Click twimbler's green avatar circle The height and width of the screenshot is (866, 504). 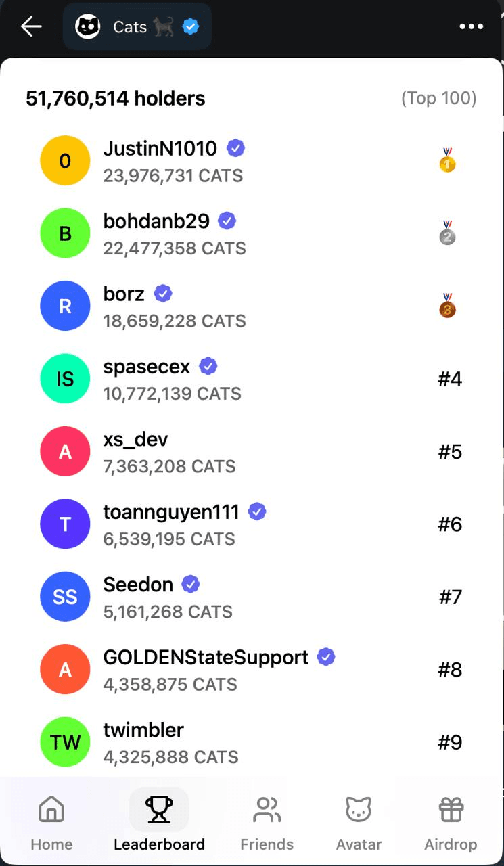coord(65,742)
